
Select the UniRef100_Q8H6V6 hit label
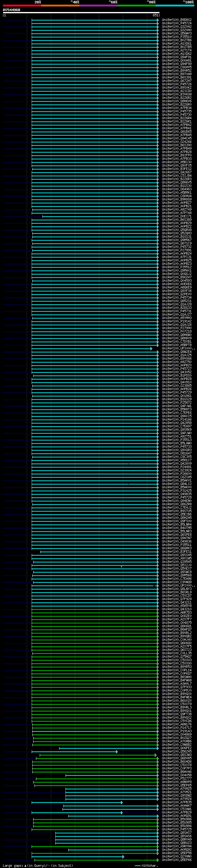click(x=176, y=101)
